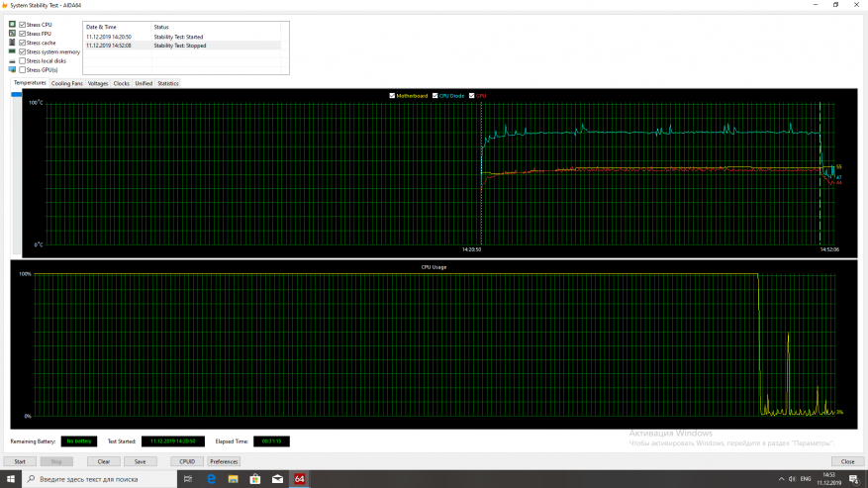
Task: Toggle the Stress FPU checkbox
Action: (22, 34)
